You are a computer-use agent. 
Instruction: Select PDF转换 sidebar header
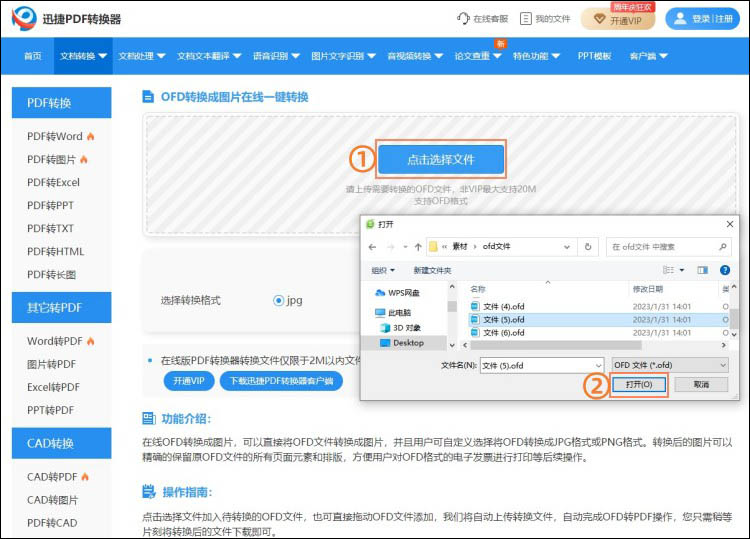[62, 102]
